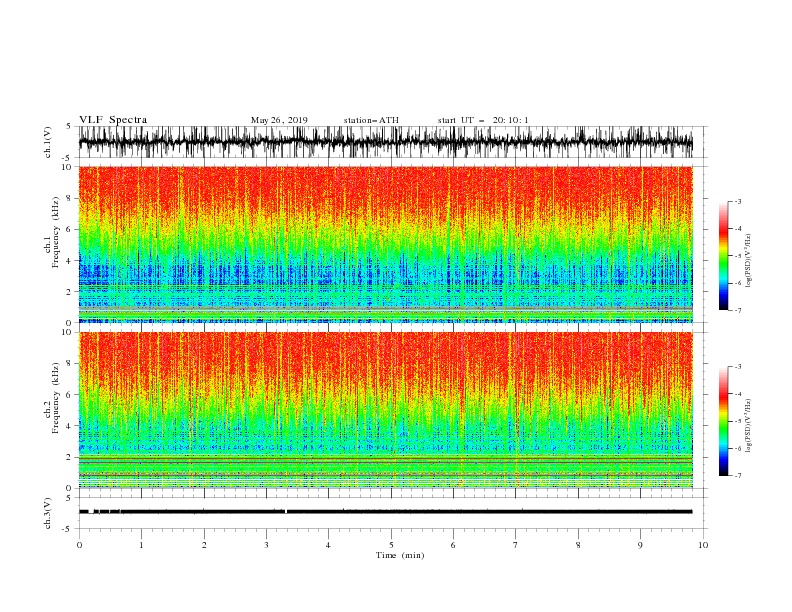This screenshot has height=612, width=792.
Task: Click the "start UT = 20:10:1" label
Action: click(483, 120)
